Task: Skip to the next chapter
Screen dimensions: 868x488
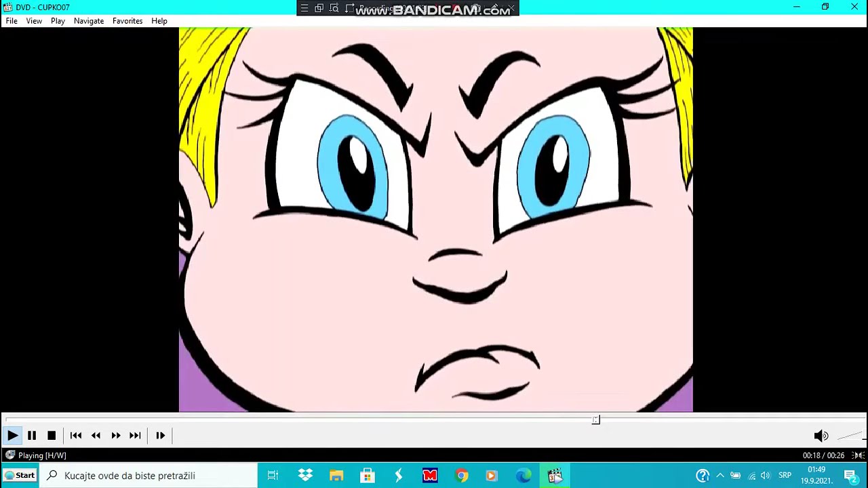Action: point(135,435)
